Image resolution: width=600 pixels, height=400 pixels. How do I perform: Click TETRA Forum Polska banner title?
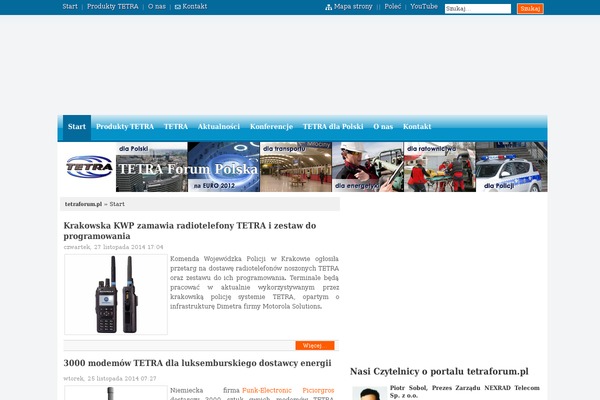[188, 169]
